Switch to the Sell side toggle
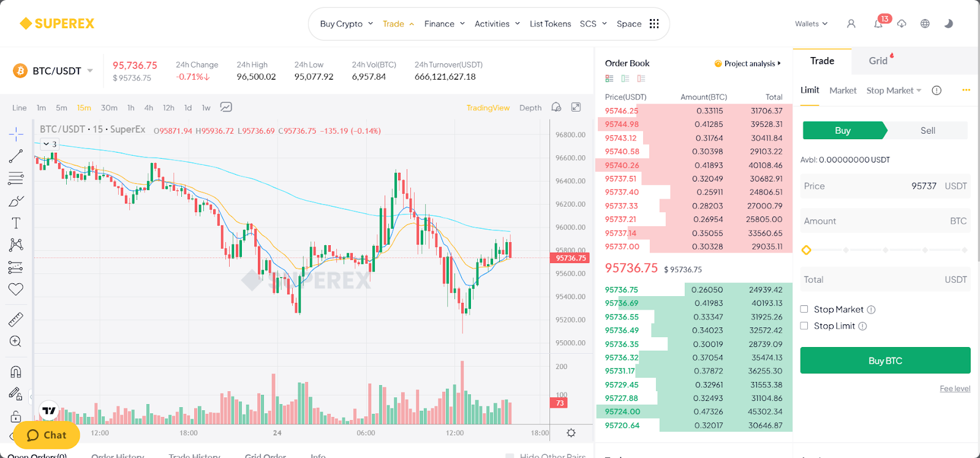The width and height of the screenshot is (980, 458). (x=928, y=131)
